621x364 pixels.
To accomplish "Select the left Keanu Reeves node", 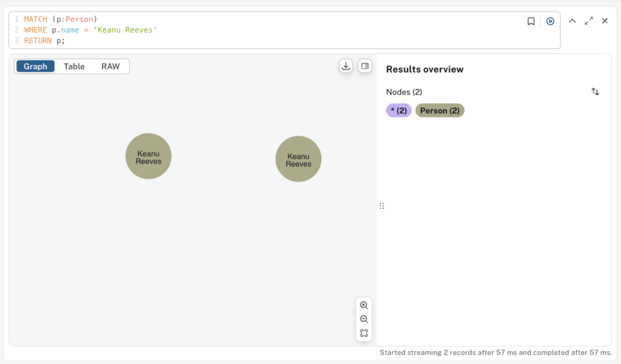I will point(149,156).
